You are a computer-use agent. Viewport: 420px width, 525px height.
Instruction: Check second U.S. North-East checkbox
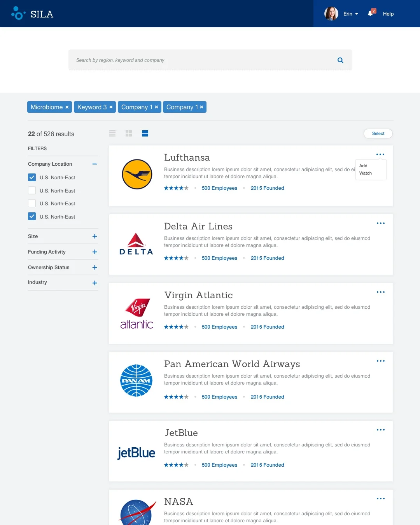pos(32,191)
